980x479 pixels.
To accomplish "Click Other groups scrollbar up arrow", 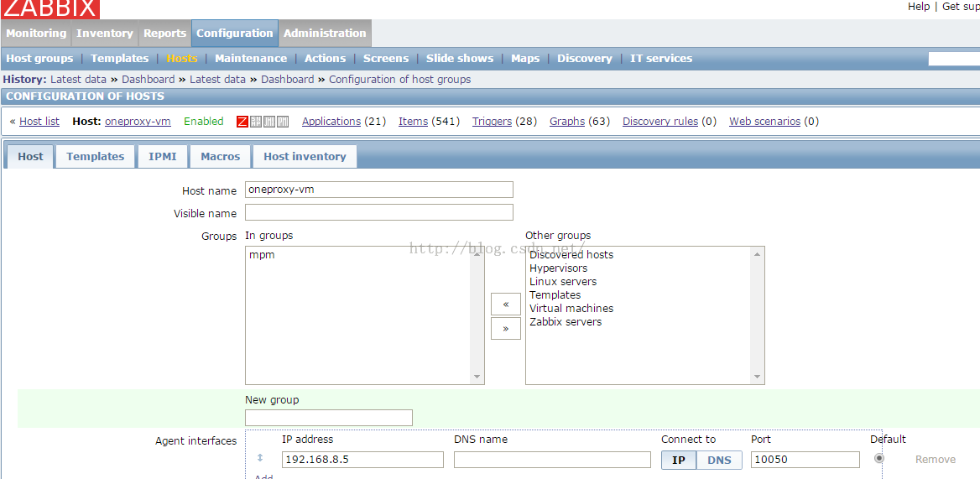I will [x=758, y=254].
